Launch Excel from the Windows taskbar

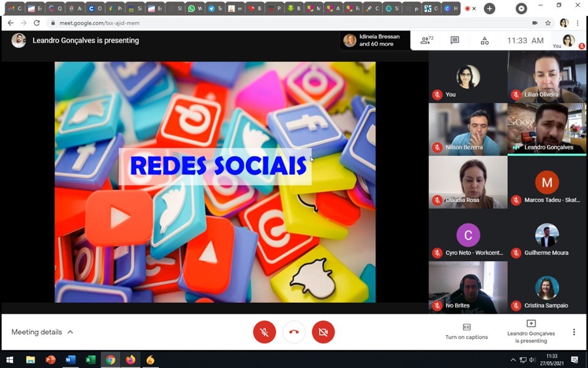(90, 359)
